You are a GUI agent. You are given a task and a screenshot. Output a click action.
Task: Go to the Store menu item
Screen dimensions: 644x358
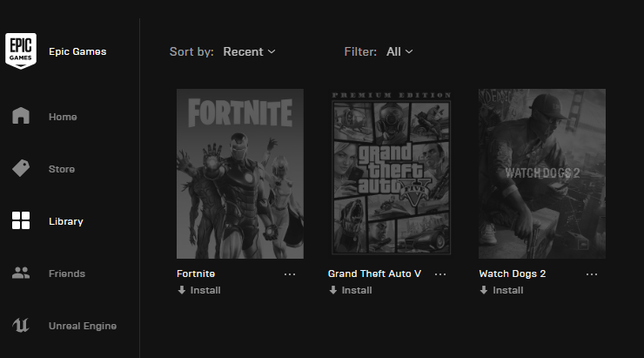pyautogui.click(x=62, y=169)
